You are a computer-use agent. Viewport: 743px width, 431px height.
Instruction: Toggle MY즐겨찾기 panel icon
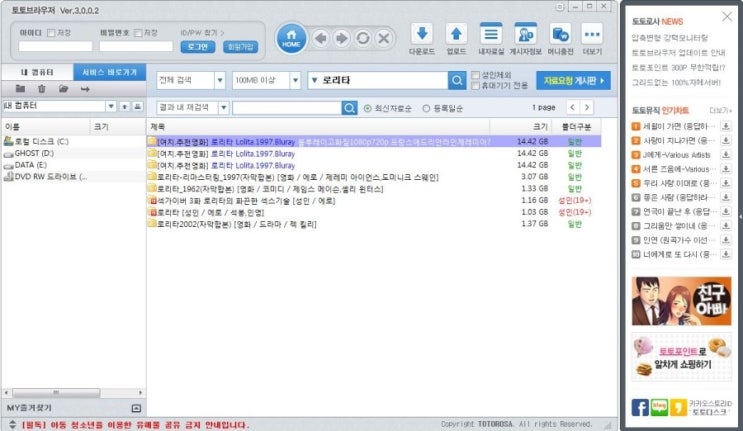pos(136,408)
